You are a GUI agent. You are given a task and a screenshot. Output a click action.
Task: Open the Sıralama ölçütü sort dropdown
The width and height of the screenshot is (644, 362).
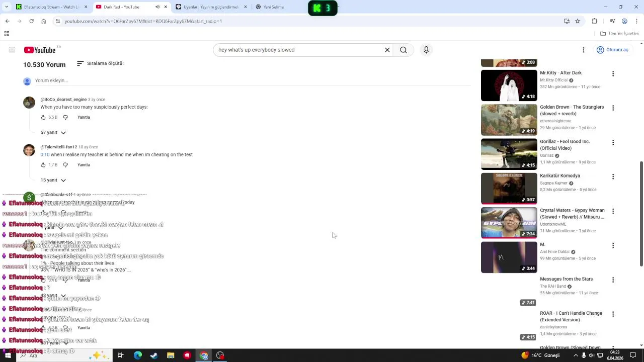click(100, 63)
